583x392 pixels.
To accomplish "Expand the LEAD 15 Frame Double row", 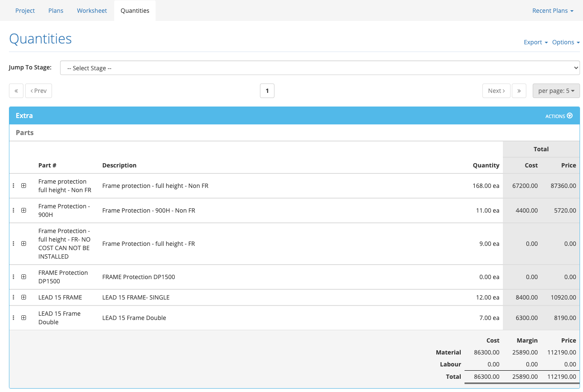I will (x=24, y=318).
